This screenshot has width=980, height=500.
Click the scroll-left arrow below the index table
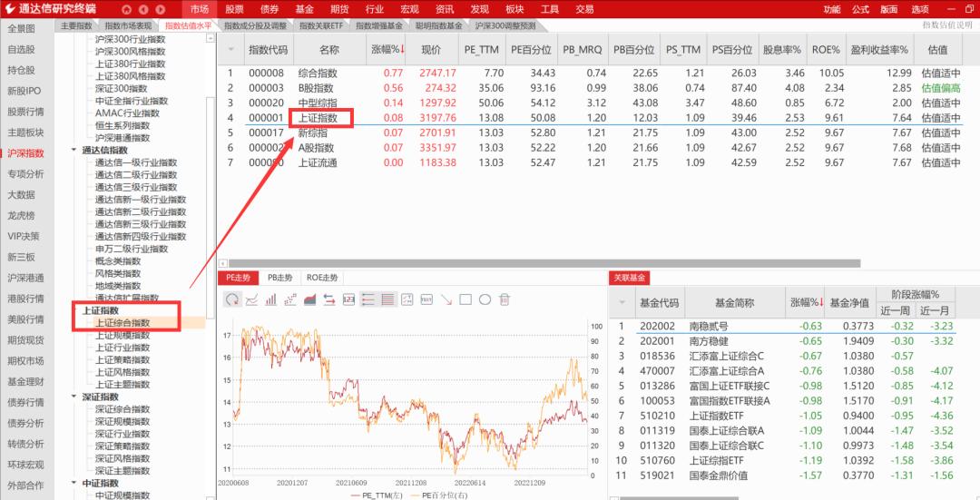point(223,264)
